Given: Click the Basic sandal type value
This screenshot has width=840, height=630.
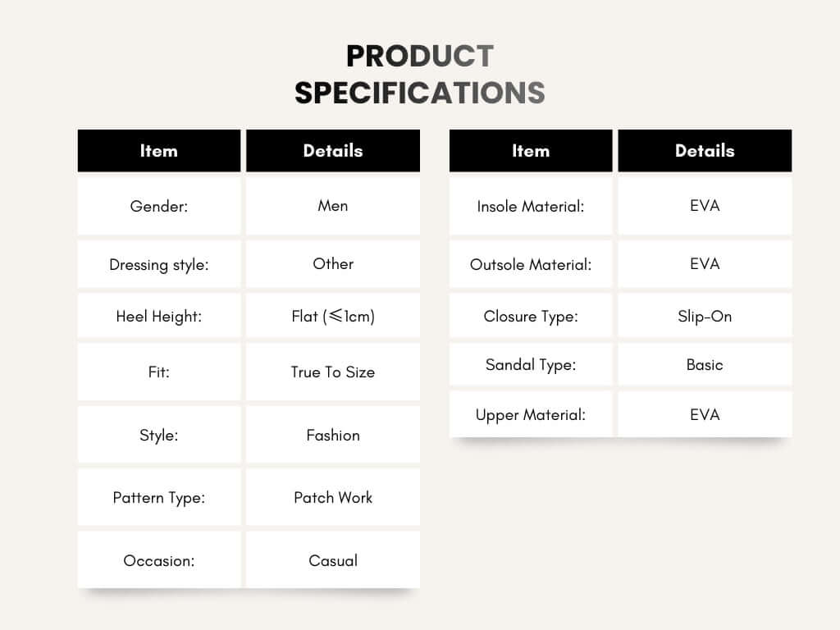Looking at the screenshot, I should [705, 364].
